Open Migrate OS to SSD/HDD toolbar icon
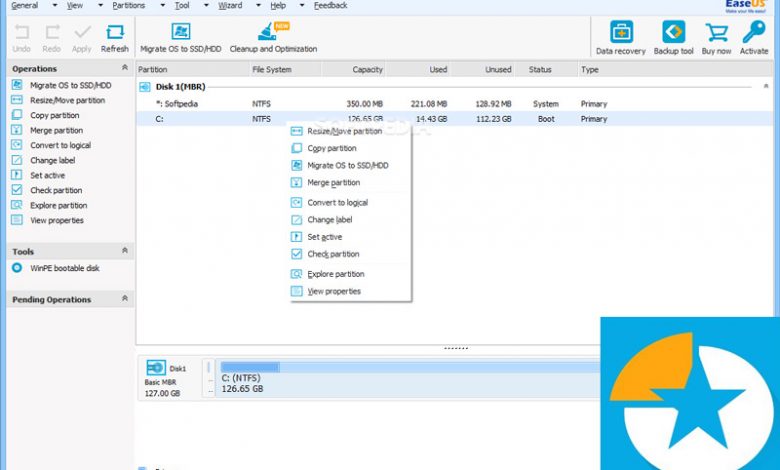 point(181,31)
